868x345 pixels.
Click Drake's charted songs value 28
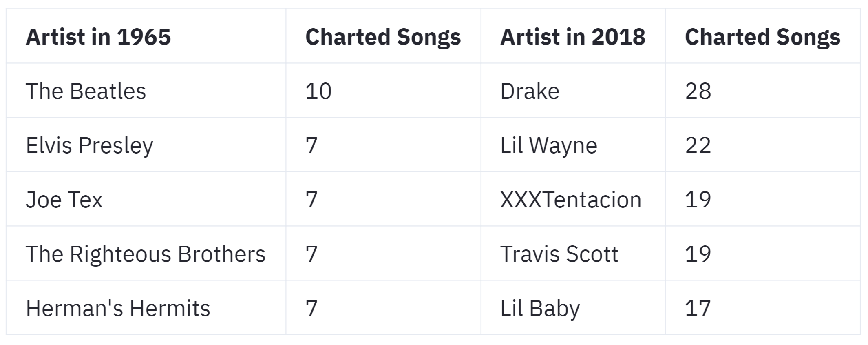(698, 91)
